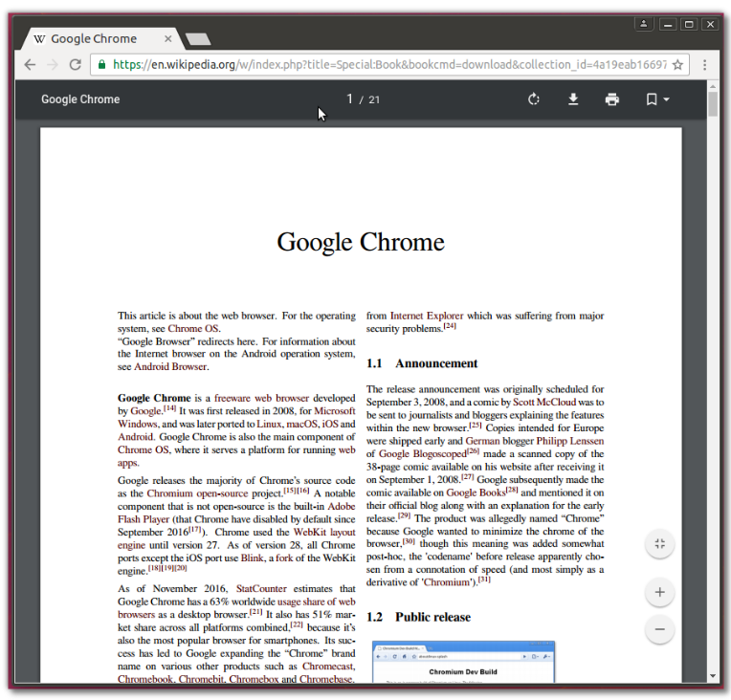
Task: Reload the current page
Action: point(75,64)
